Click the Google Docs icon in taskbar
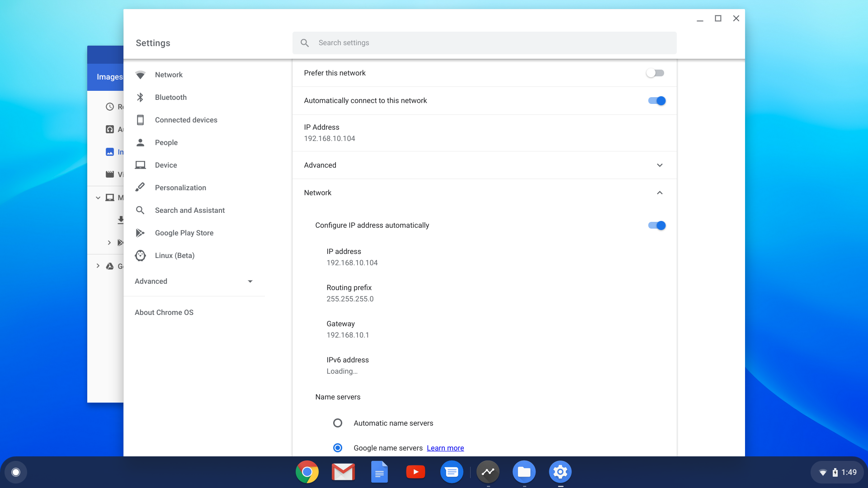868x488 pixels. pos(380,472)
